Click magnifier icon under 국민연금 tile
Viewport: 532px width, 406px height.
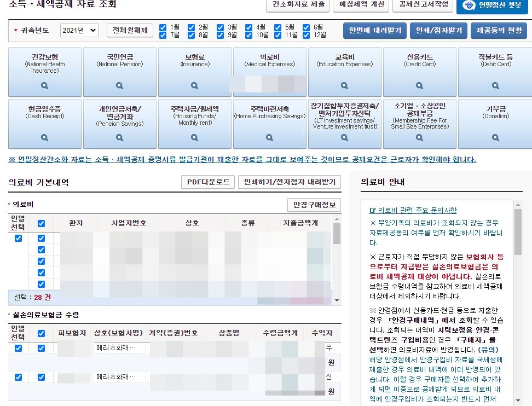pos(119,86)
